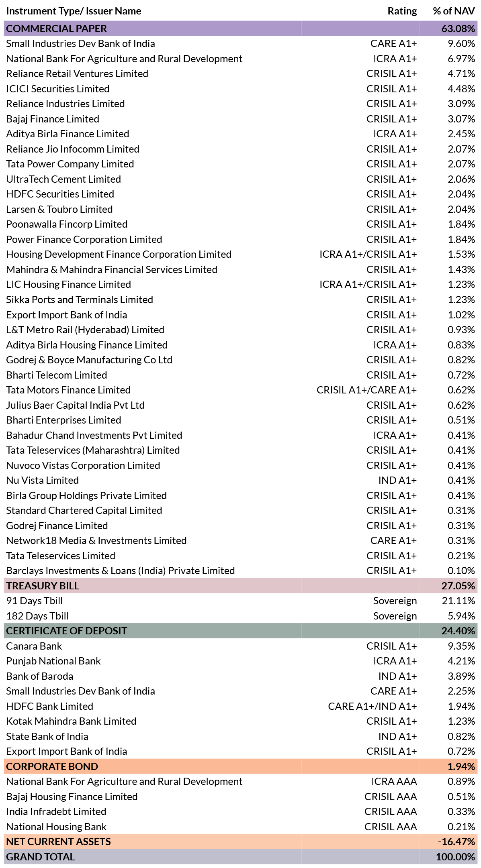Screen dimensions: 481x868
Task: Select the CERTIFICATE OF DEPOSIT header row
Action: (241, 631)
